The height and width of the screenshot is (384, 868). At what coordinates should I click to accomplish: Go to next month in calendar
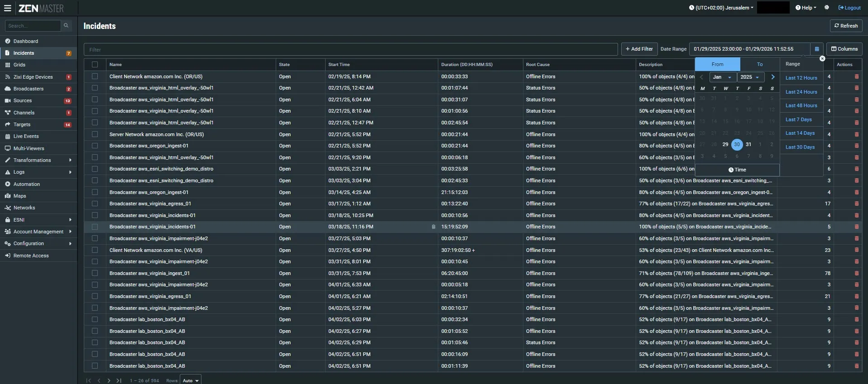click(x=773, y=77)
